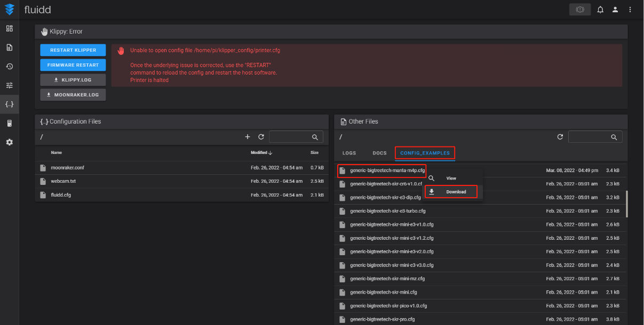The height and width of the screenshot is (325, 644).
Task: Add new configuration file with plus icon
Action: (248, 137)
